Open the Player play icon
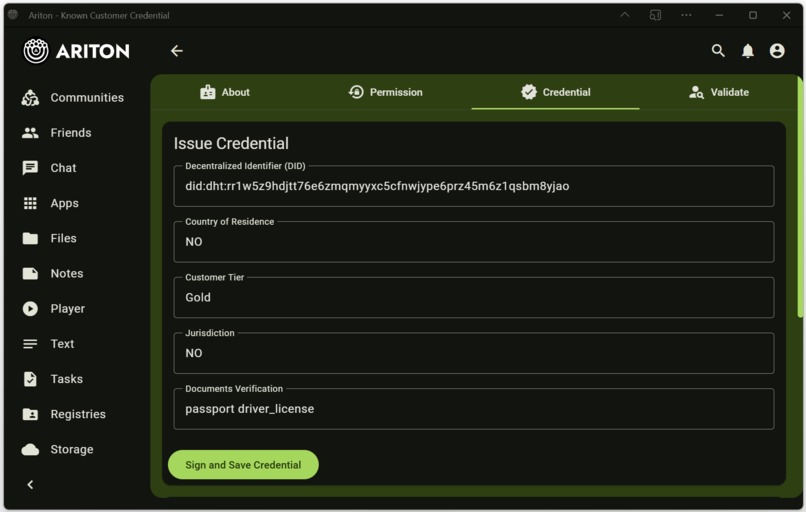 30,309
